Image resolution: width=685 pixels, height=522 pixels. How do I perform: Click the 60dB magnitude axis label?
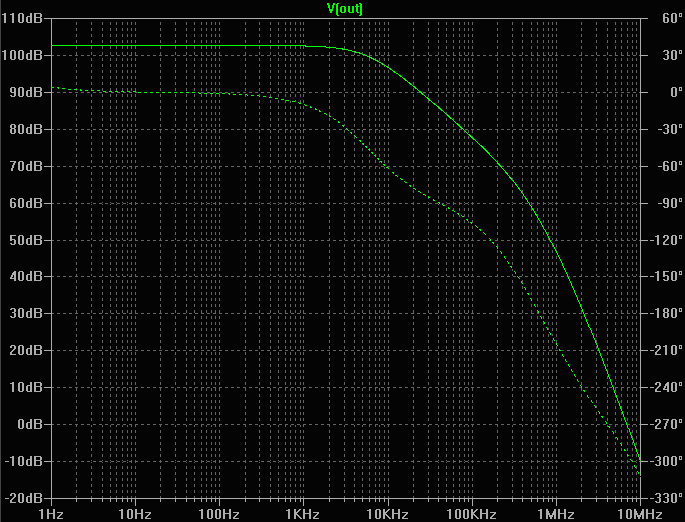click(x=26, y=203)
